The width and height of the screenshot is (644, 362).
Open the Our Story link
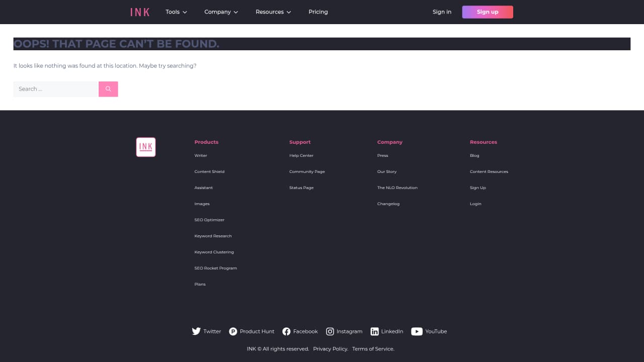(387, 171)
